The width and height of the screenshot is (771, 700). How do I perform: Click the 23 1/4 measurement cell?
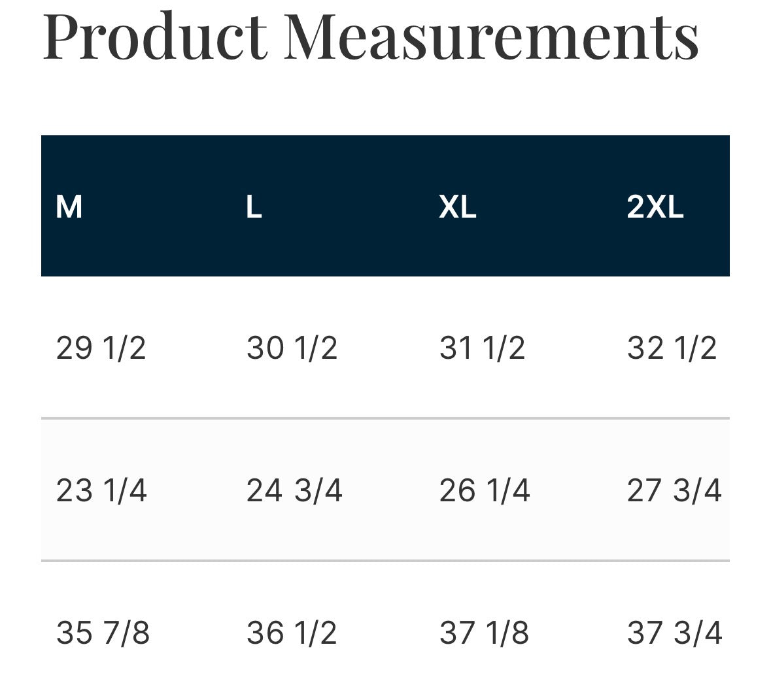coord(101,491)
